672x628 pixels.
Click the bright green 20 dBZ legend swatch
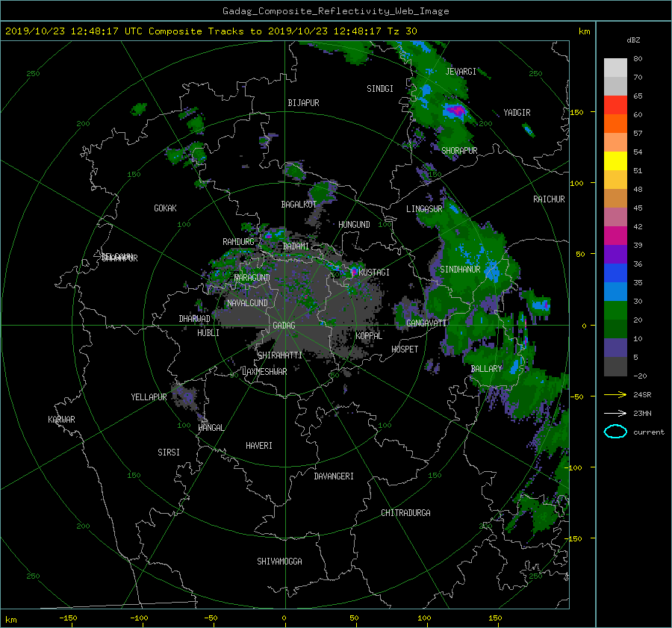pyautogui.click(x=615, y=311)
